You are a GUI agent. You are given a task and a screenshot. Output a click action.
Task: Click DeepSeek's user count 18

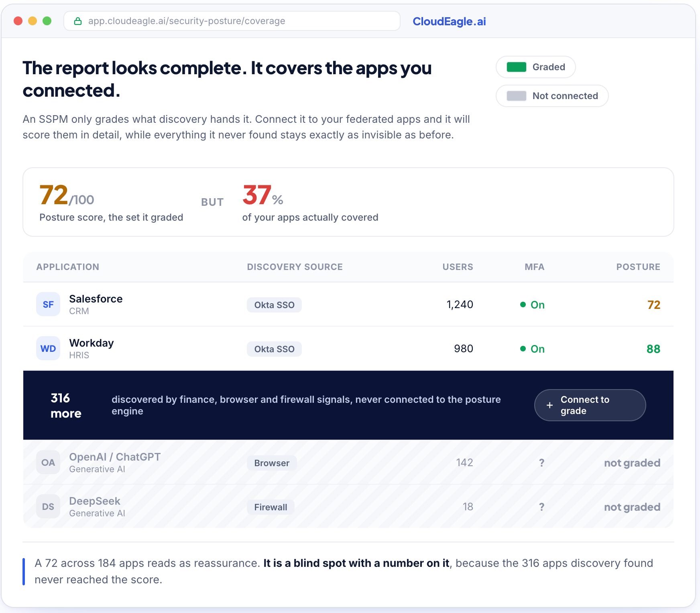tap(468, 507)
